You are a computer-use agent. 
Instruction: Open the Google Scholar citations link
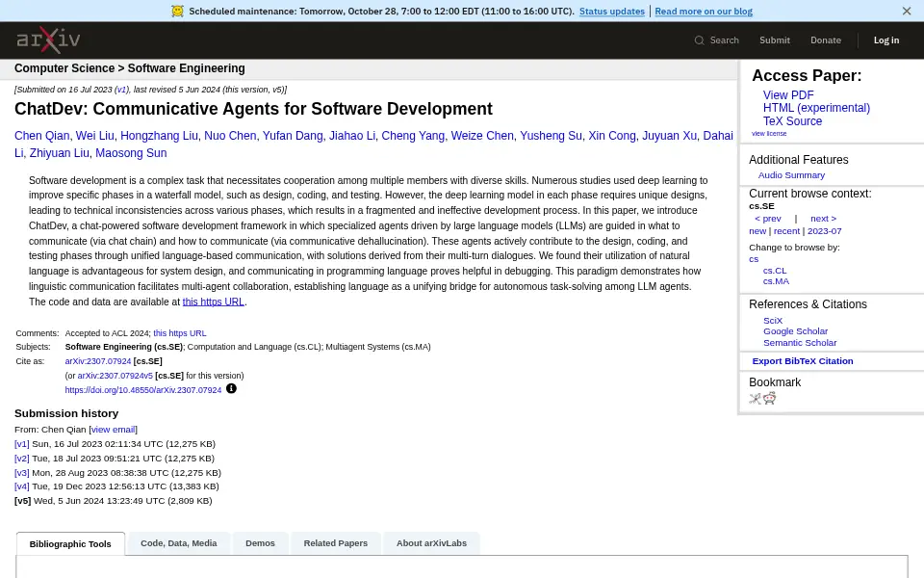point(796,331)
